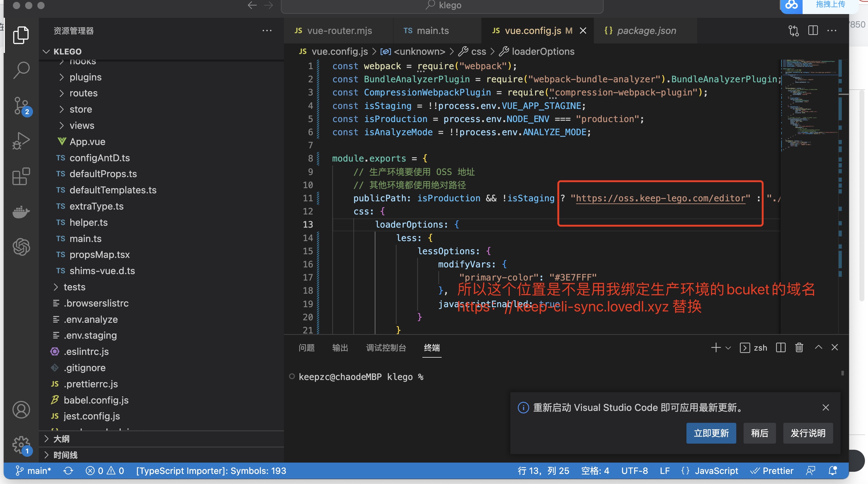Open babel.config.js file

tap(96, 400)
